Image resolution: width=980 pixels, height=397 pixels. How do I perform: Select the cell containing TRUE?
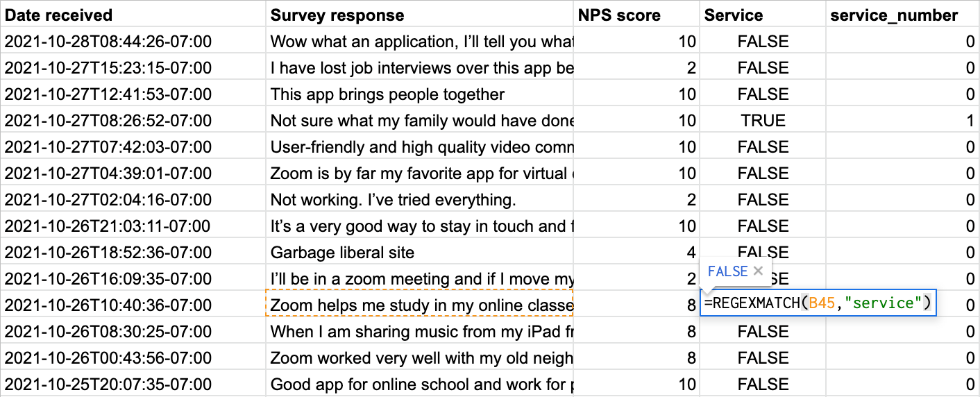pos(763,121)
